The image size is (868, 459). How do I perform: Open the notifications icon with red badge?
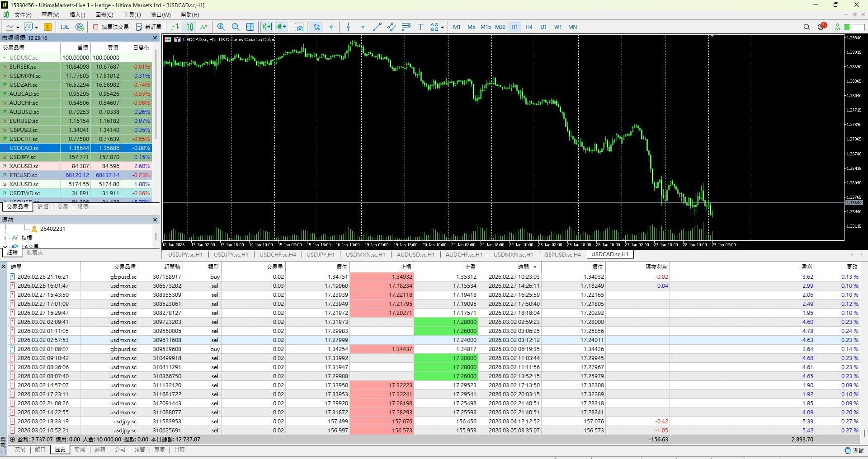click(821, 27)
